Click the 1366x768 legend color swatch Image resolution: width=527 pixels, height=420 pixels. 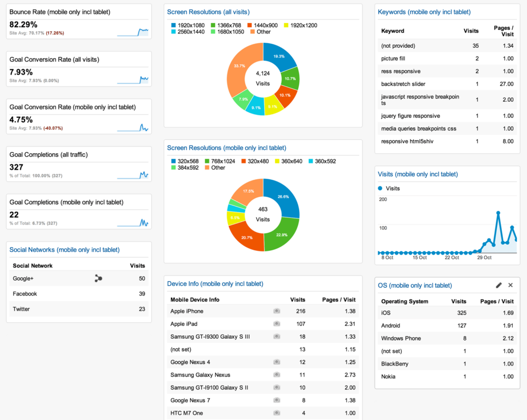pos(213,25)
